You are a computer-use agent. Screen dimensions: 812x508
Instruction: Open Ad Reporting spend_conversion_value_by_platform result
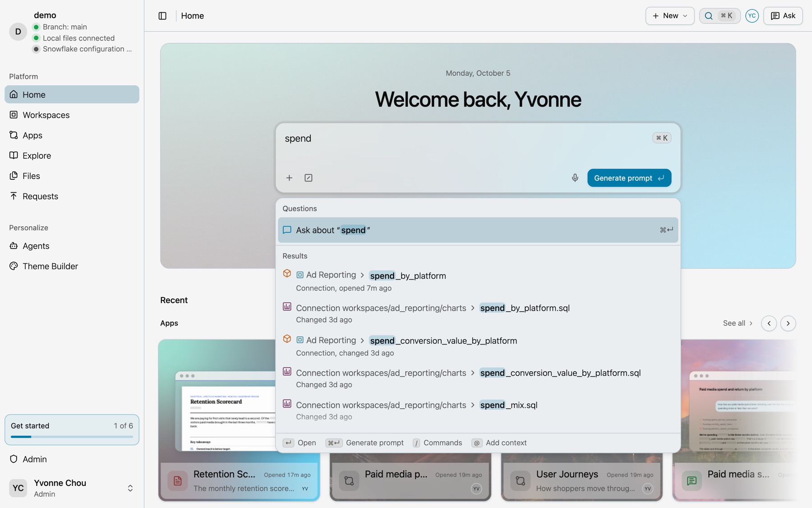[x=478, y=346]
